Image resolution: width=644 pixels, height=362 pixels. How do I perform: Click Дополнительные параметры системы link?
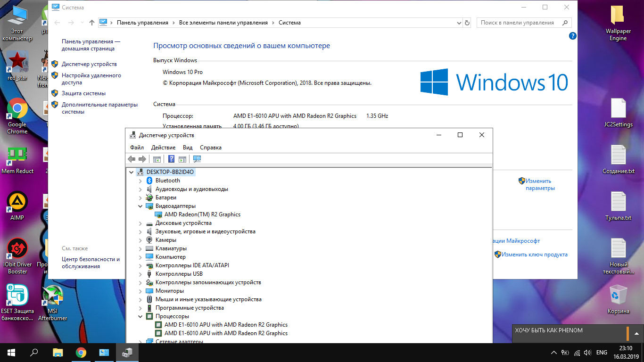(99, 108)
